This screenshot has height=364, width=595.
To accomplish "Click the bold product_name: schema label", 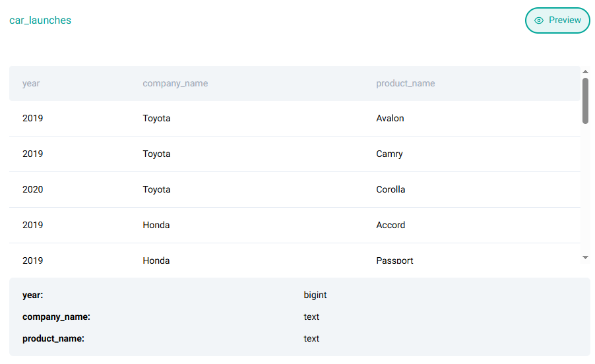I will click(53, 338).
